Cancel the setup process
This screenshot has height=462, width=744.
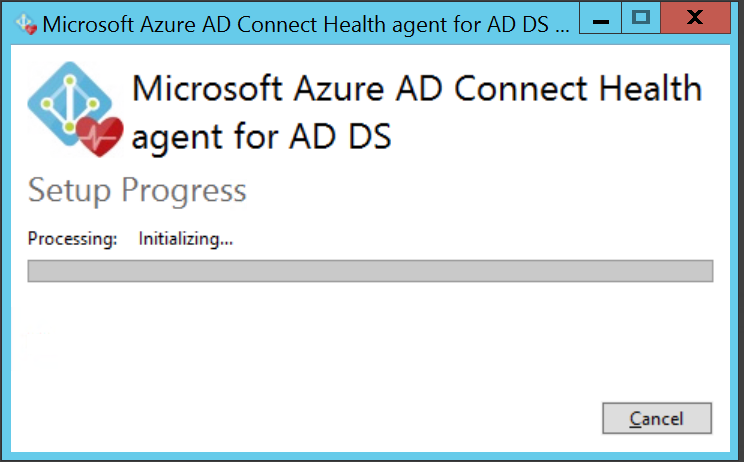click(657, 418)
